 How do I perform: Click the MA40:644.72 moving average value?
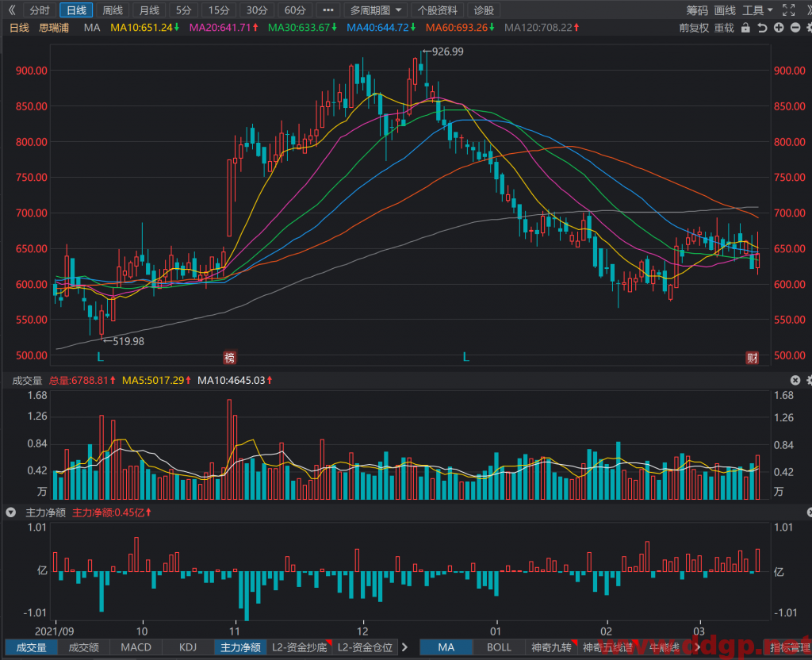tap(381, 28)
